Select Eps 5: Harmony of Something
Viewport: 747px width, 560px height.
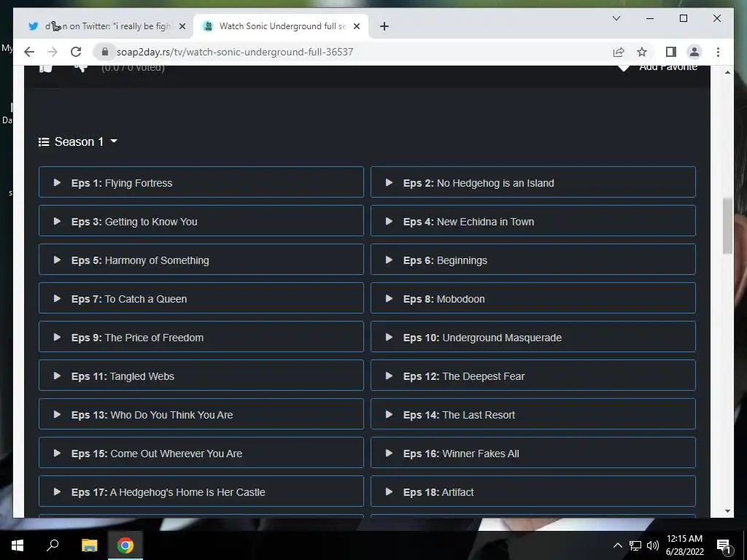coord(201,259)
